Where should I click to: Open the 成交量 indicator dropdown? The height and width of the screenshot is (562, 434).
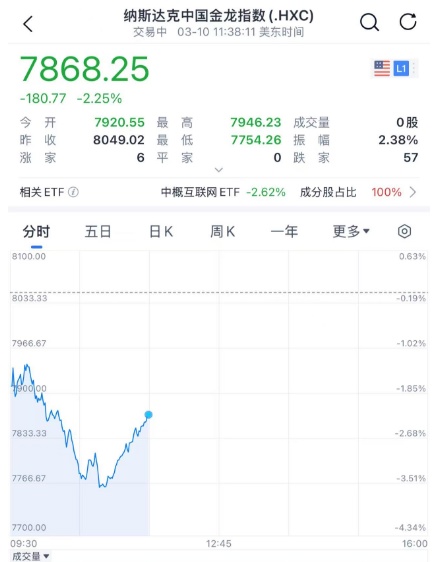point(30,556)
